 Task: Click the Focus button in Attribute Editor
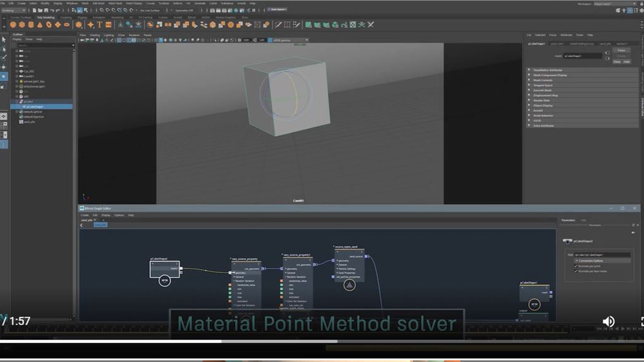[621, 50]
